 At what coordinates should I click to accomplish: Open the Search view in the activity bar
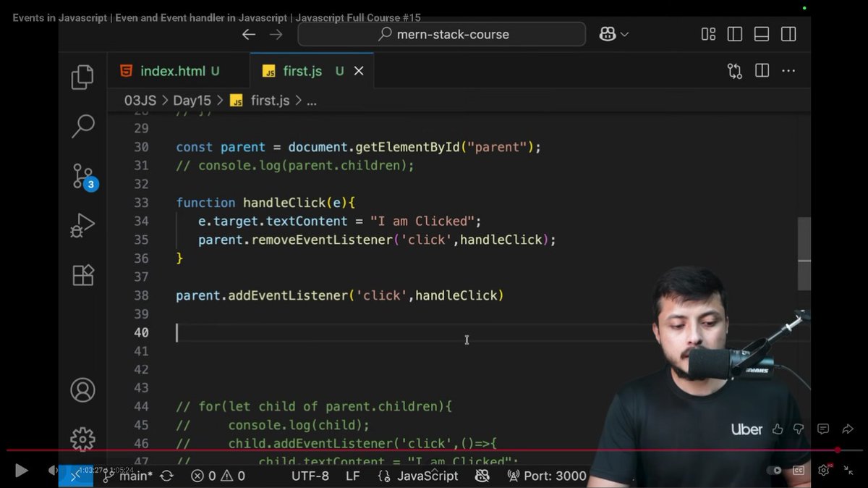click(82, 126)
